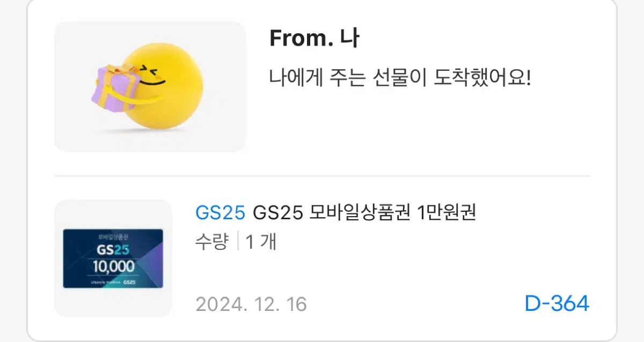This screenshot has width=644, height=342.
Task: Tap the 2024. 12. 16 date
Action: (251, 304)
